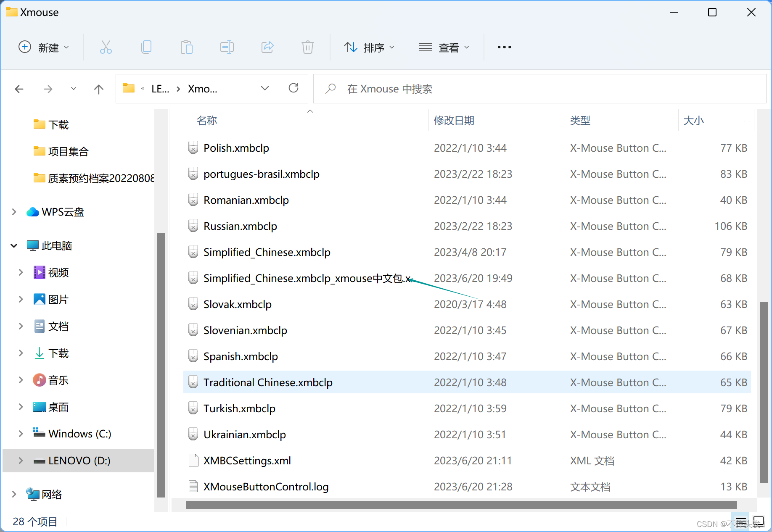Click the 图片 library icon
This screenshot has width=772, height=532.
click(39, 299)
